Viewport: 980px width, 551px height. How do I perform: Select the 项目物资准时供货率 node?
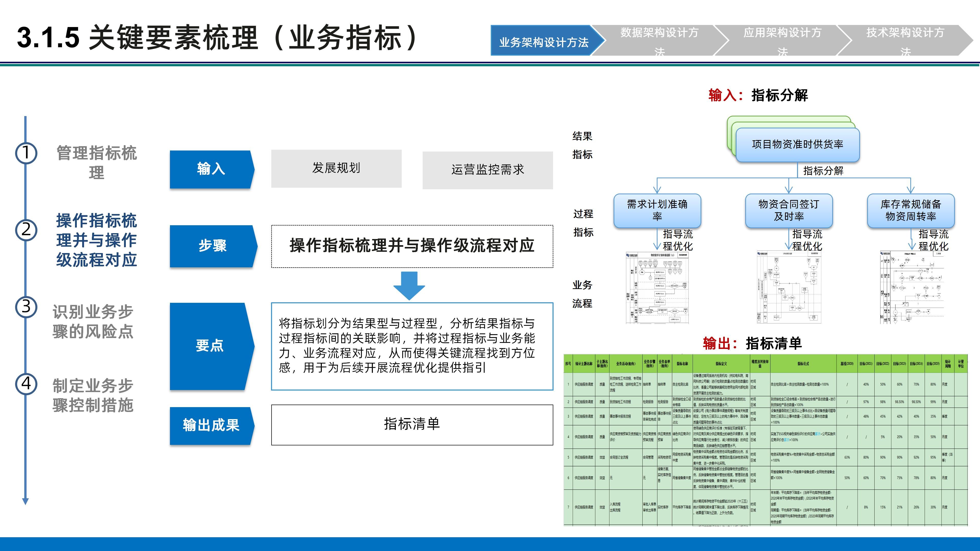797,144
